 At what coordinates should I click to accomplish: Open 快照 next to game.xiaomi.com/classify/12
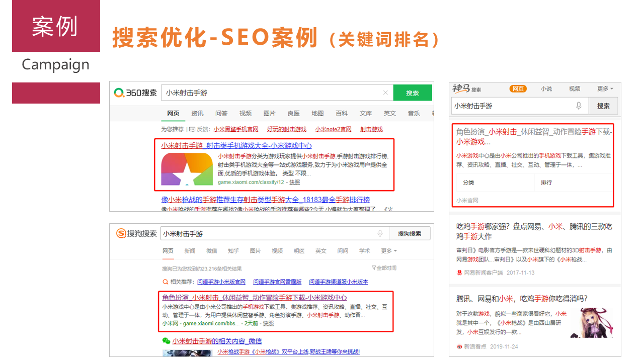click(295, 182)
